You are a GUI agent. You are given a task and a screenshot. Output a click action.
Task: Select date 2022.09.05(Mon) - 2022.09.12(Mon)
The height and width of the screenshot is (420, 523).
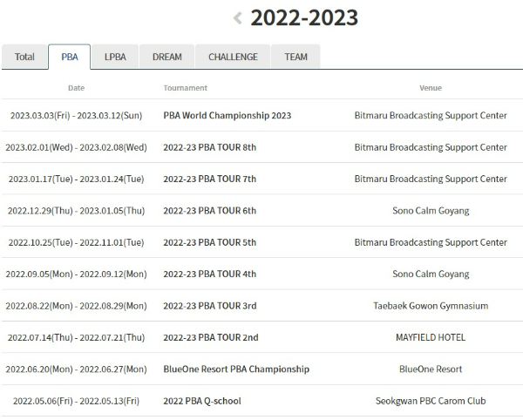76,274
